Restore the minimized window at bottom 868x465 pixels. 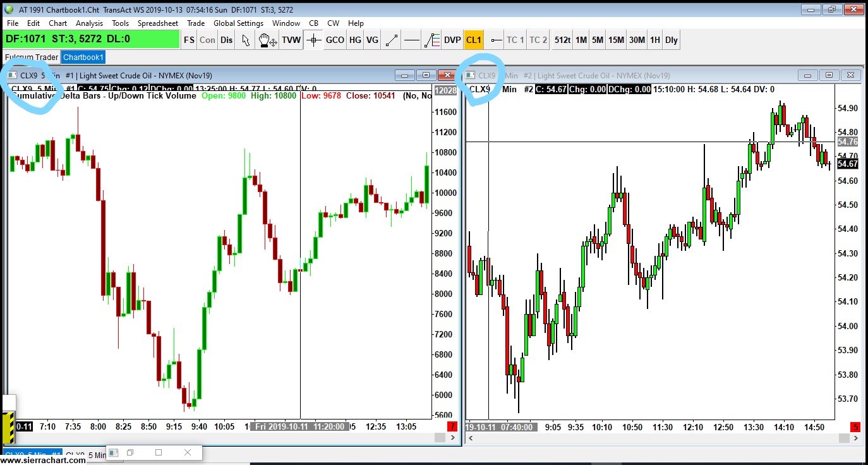coord(130,452)
